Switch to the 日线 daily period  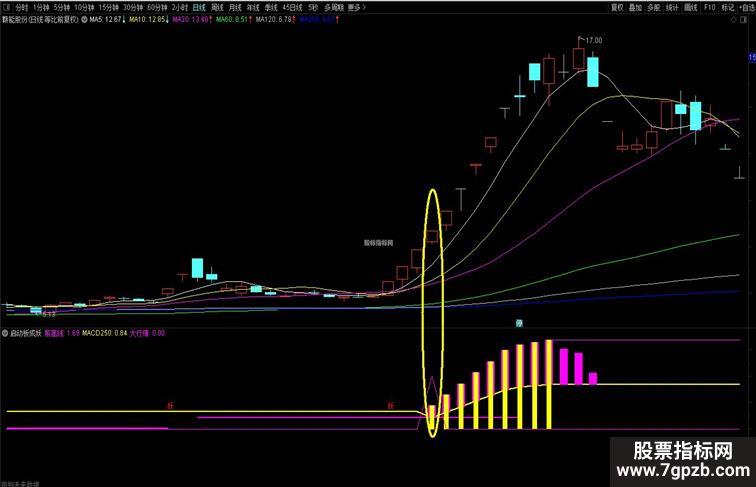click(x=199, y=7)
